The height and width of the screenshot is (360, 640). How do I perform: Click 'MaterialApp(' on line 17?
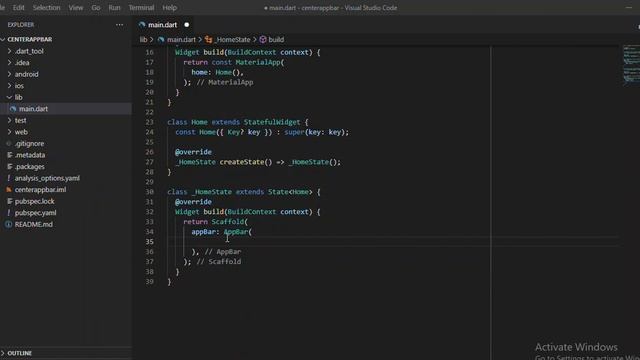point(260,62)
